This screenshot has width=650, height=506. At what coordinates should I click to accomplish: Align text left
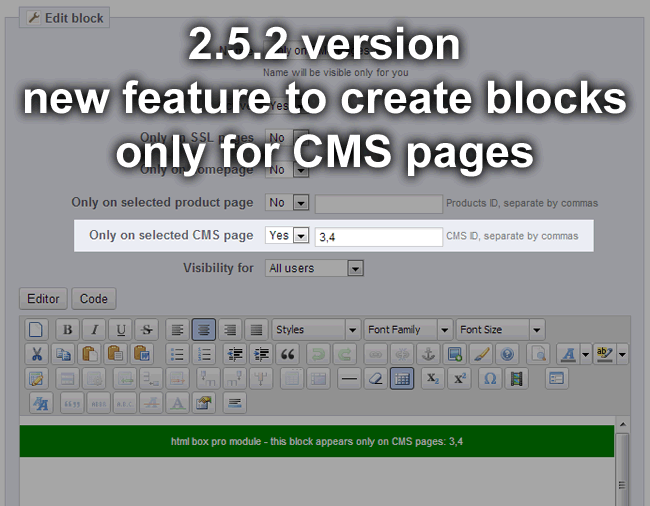(x=177, y=329)
